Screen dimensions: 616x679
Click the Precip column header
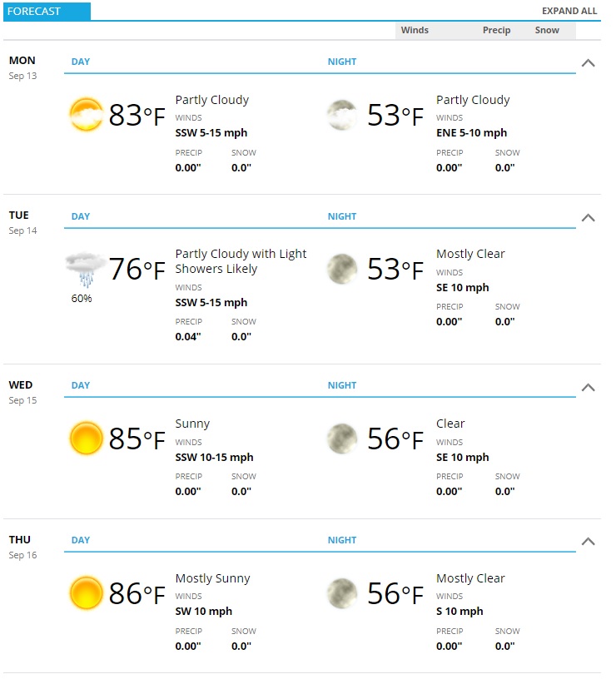496,30
